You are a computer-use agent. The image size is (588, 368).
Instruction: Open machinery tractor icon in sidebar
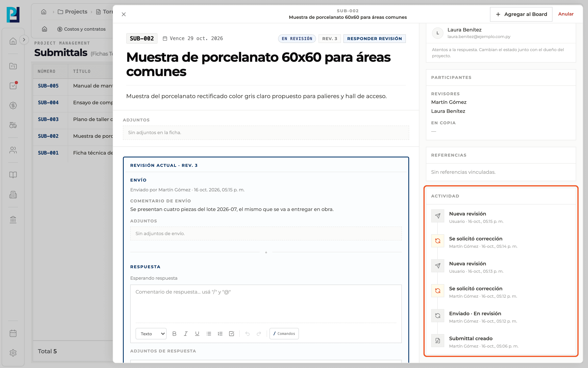tap(13, 125)
